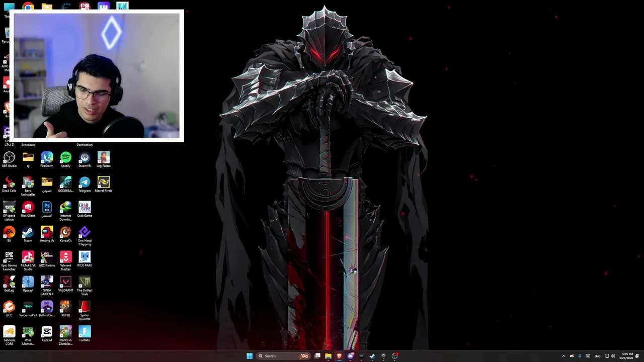Viewport: 644px width, 362px height.
Task: Select the Marvel Rivals shortcut
Action: pyautogui.click(x=103, y=184)
